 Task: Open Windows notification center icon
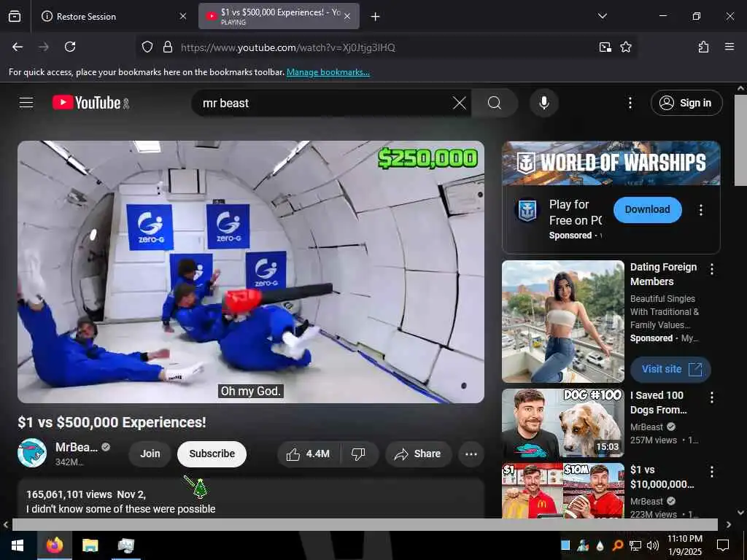click(x=723, y=545)
